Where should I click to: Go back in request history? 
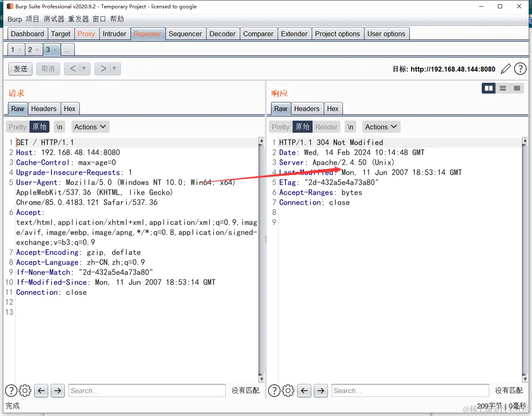pos(73,69)
